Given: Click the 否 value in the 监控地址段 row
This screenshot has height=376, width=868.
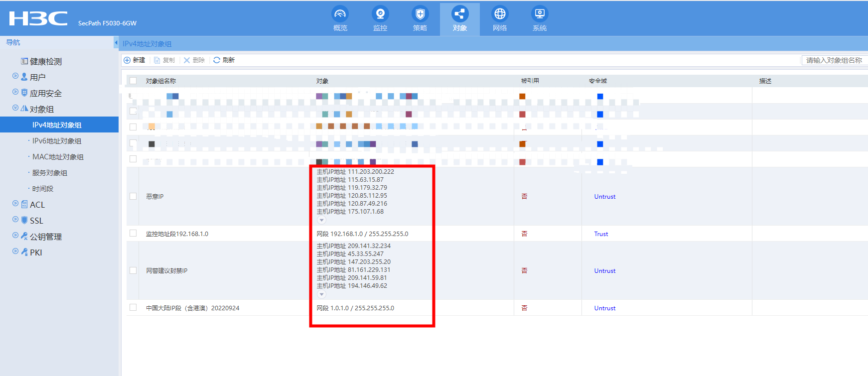Looking at the screenshot, I should [x=524, y=234].
